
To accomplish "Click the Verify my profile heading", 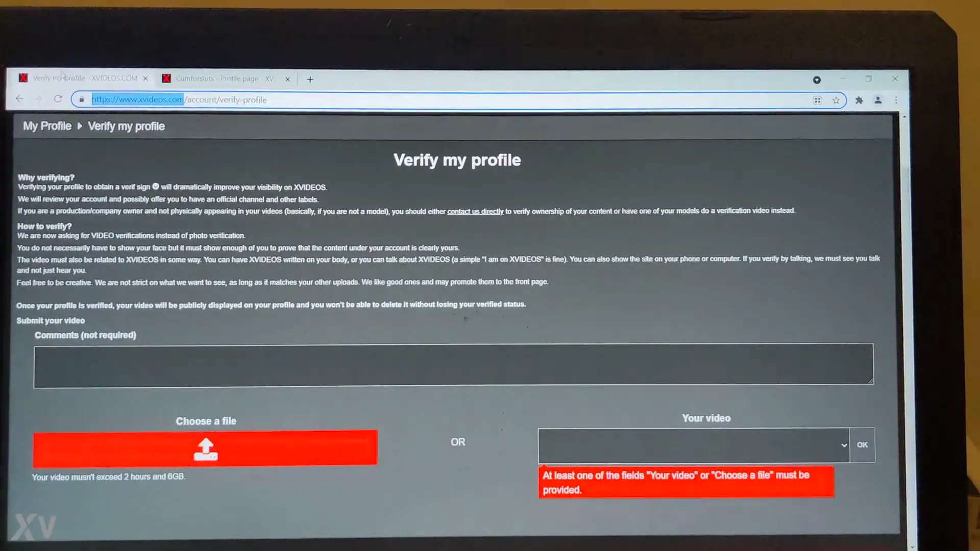I will 457,160.
